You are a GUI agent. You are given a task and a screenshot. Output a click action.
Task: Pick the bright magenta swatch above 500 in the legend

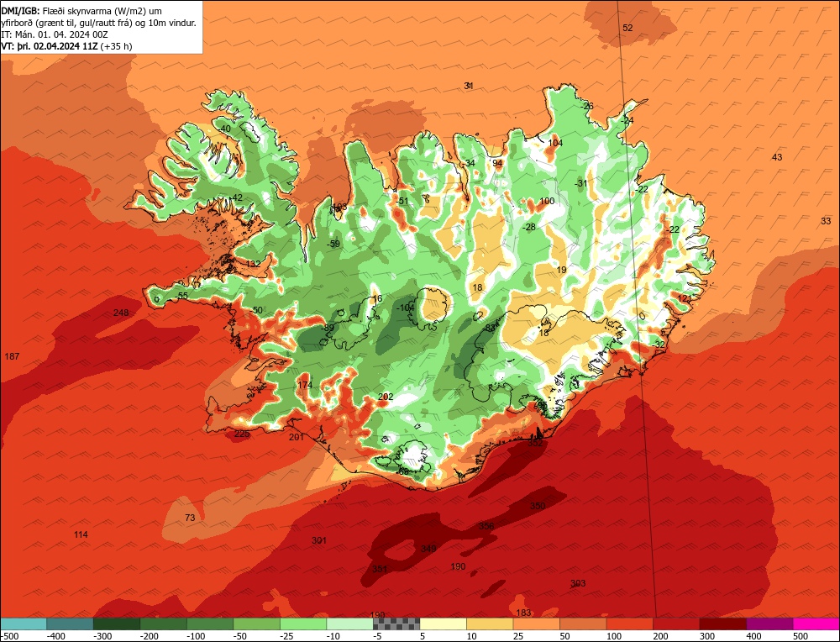pyautogui.click(x=816, y=624)
